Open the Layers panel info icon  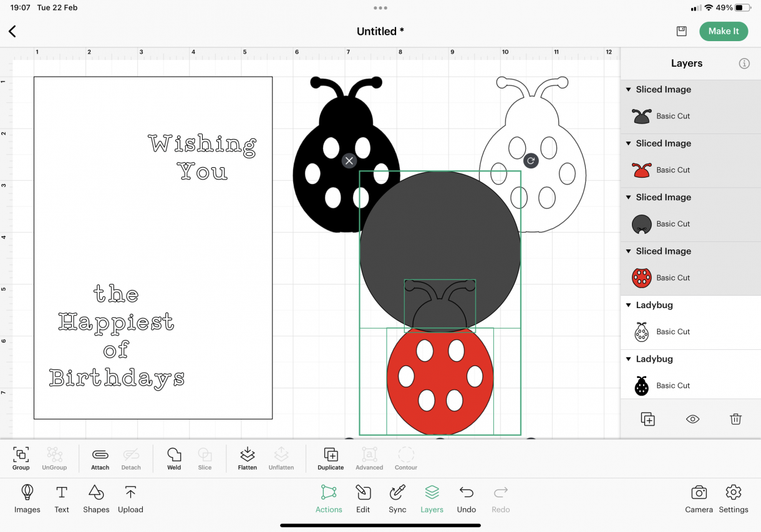pyautogui.click(x=744, y=64)
